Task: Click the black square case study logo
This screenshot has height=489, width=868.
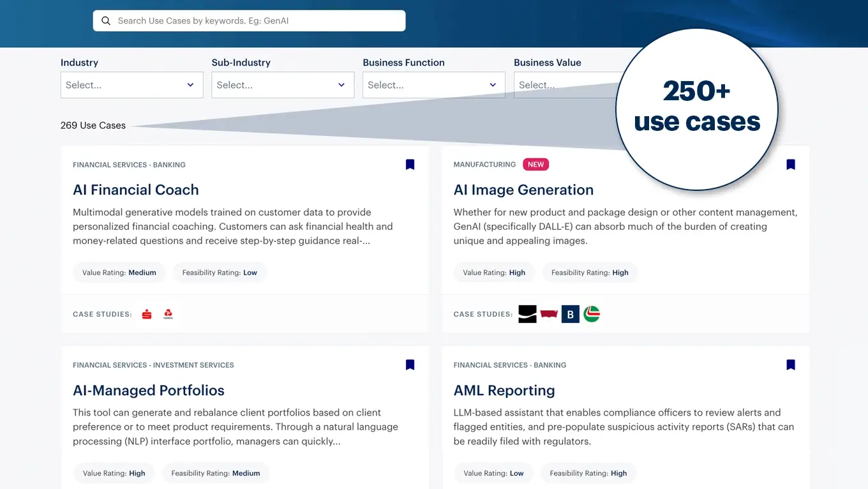Action: (527, 314)
